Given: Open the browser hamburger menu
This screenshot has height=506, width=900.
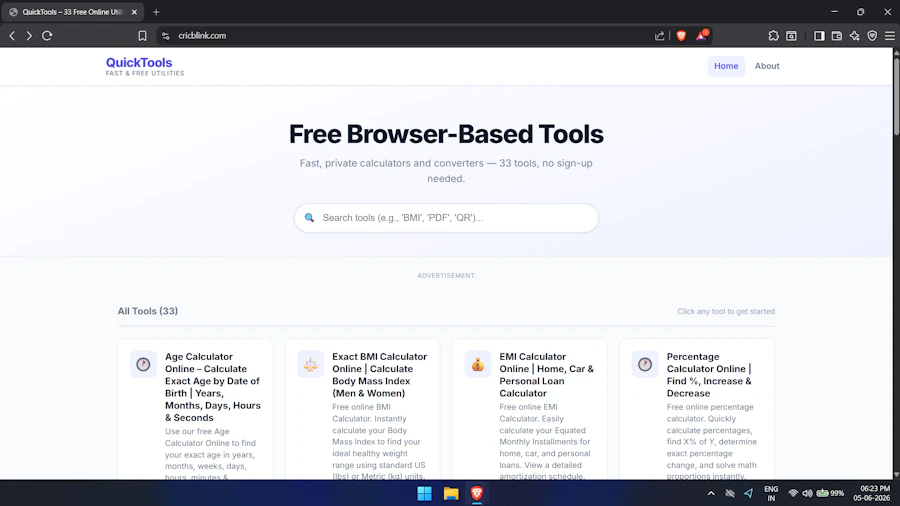Looking at the screenshot, I should (890, 36).
